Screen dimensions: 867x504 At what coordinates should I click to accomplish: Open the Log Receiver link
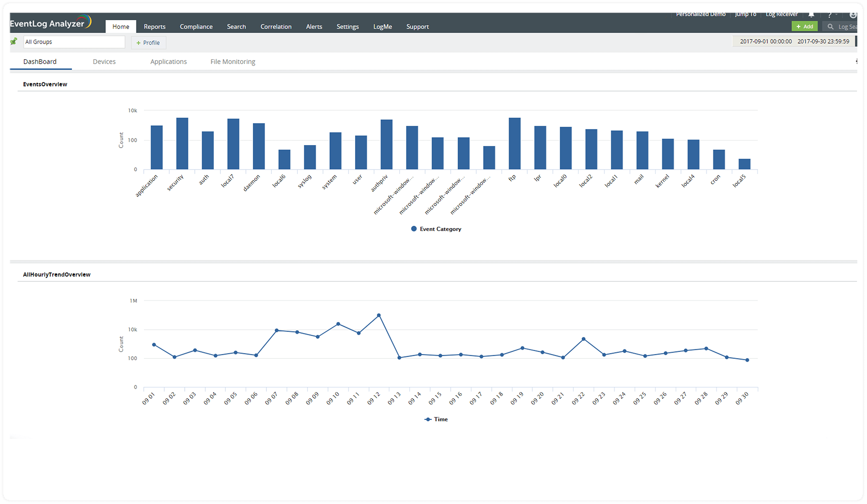(782, 15)
